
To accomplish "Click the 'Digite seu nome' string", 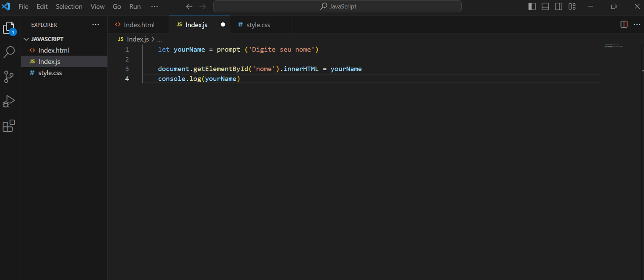I will point(281,50).
